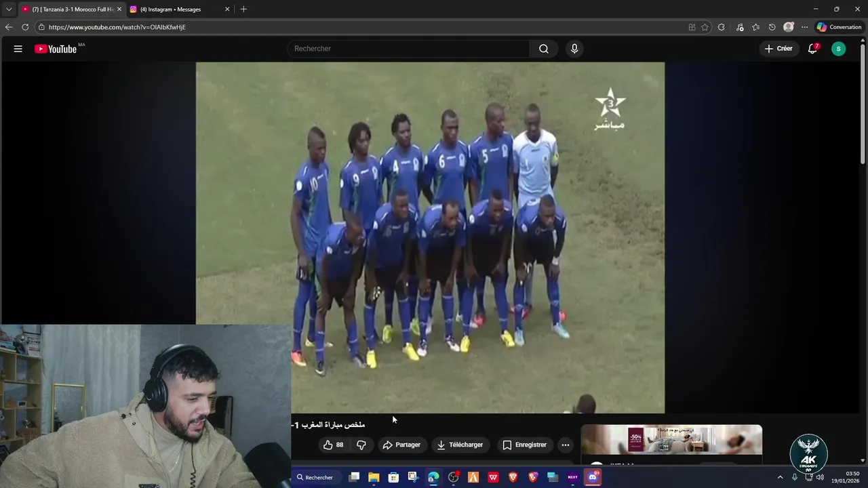Image resolution: width=868 pixels, height=488 pixels.
Task: Show hidden system tray icons chevron
Action: 780,477
